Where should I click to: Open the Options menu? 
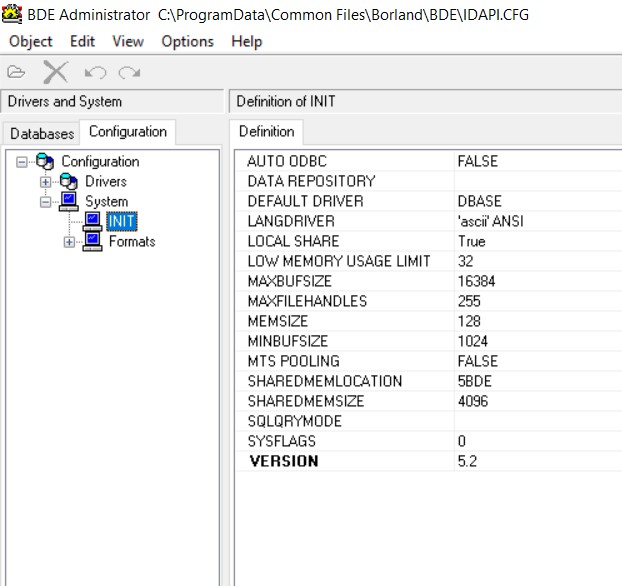point(187,41)
